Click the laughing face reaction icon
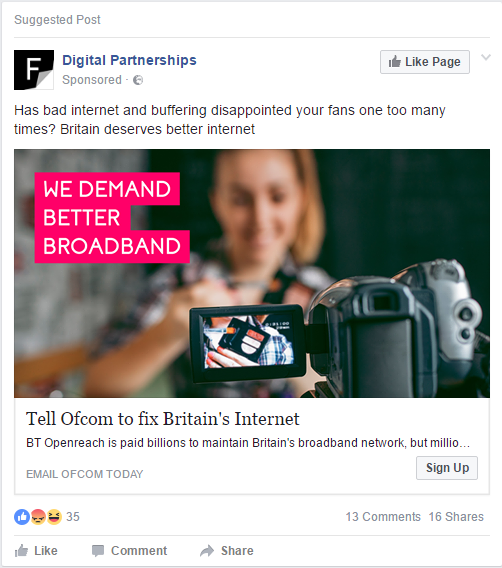Viewport: 502px width, 568px height. [54, 517]
